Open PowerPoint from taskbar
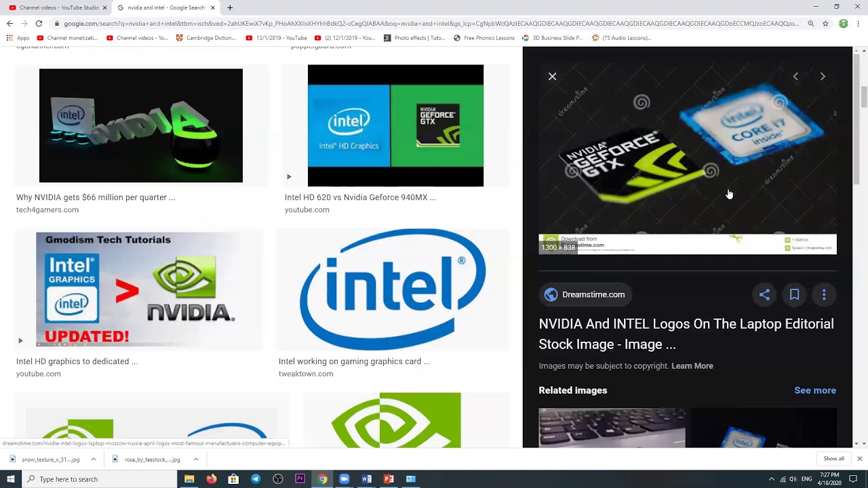Screen dimensions: 868x488 click(x=389, y=479)
